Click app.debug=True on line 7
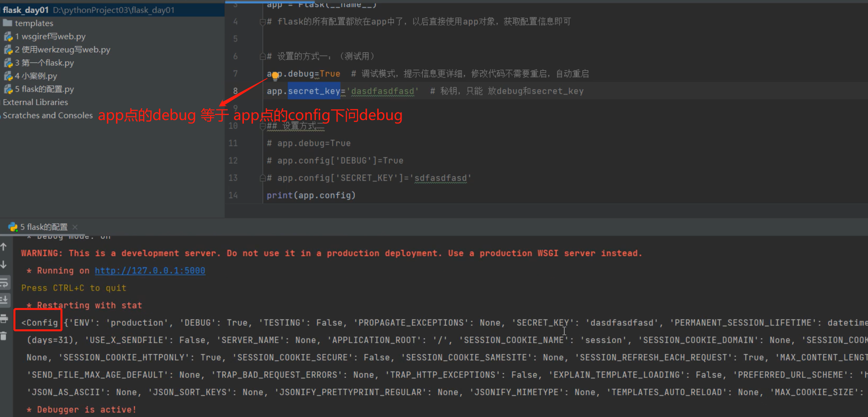 point(304,74)
